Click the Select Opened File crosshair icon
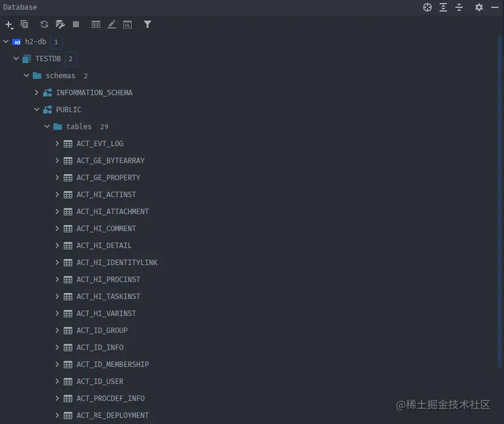The image size is (504, 424). pos(427,7)
